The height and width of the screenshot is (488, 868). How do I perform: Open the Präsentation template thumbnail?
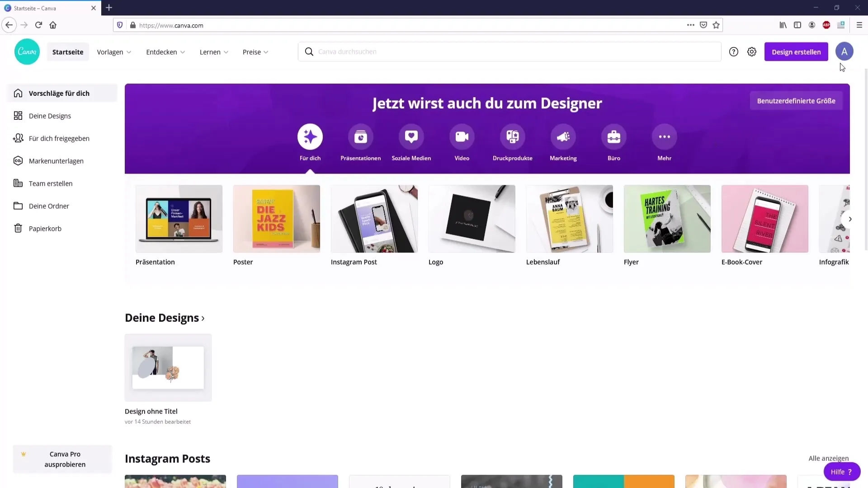coord(179,219)
